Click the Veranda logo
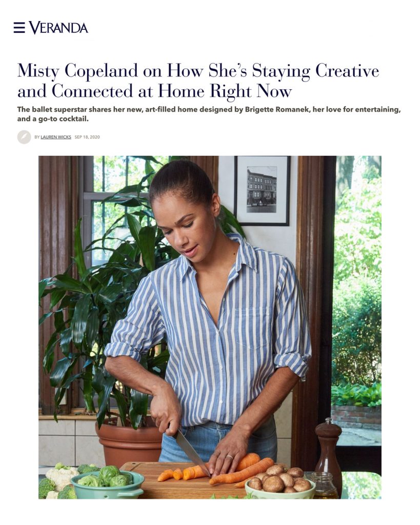The height and width of the screenshot is (525, 420). coord(58,28)
